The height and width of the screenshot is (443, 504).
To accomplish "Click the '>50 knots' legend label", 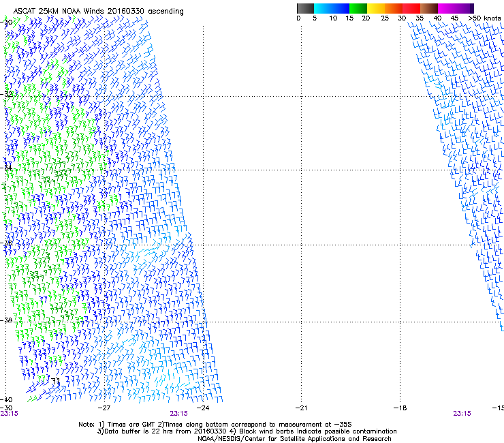I will tap(484, 18).
